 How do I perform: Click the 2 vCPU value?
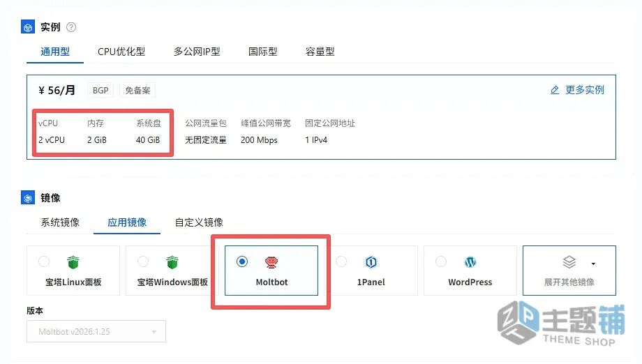pos(52,140)
